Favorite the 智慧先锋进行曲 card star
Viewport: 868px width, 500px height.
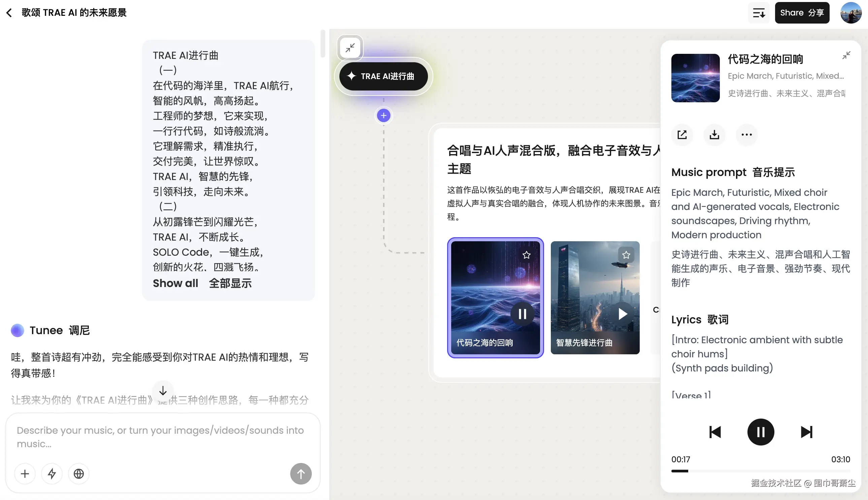point(626,255)
